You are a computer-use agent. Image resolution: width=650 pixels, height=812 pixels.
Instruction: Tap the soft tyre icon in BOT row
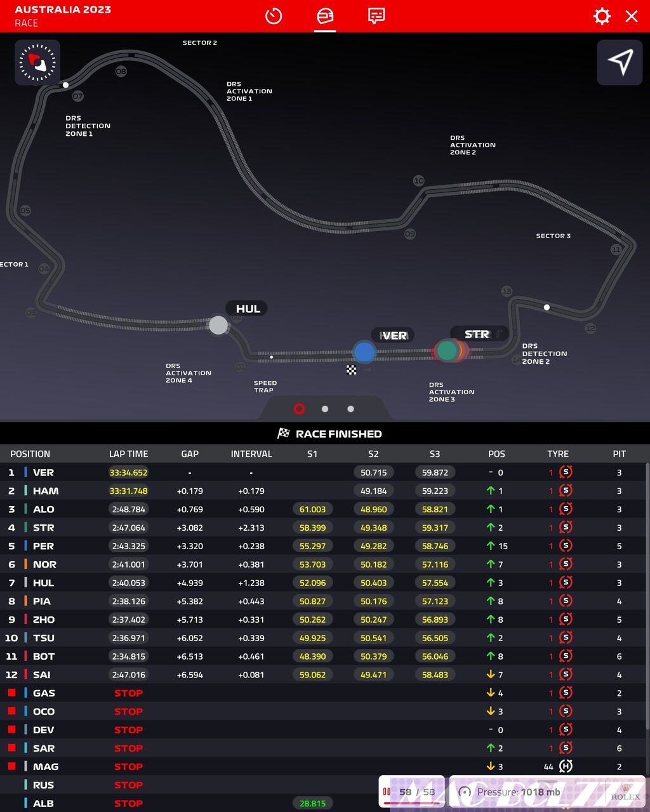pyautogui.click(x=566, y=656)
